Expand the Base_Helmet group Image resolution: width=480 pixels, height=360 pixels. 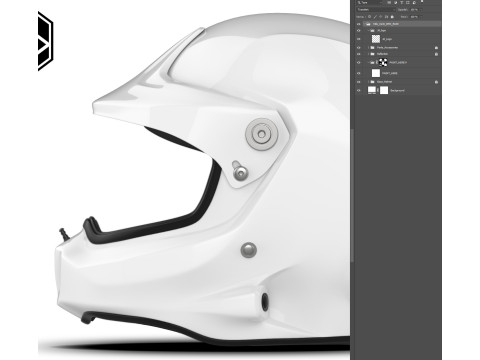click(x=369, y=82)
